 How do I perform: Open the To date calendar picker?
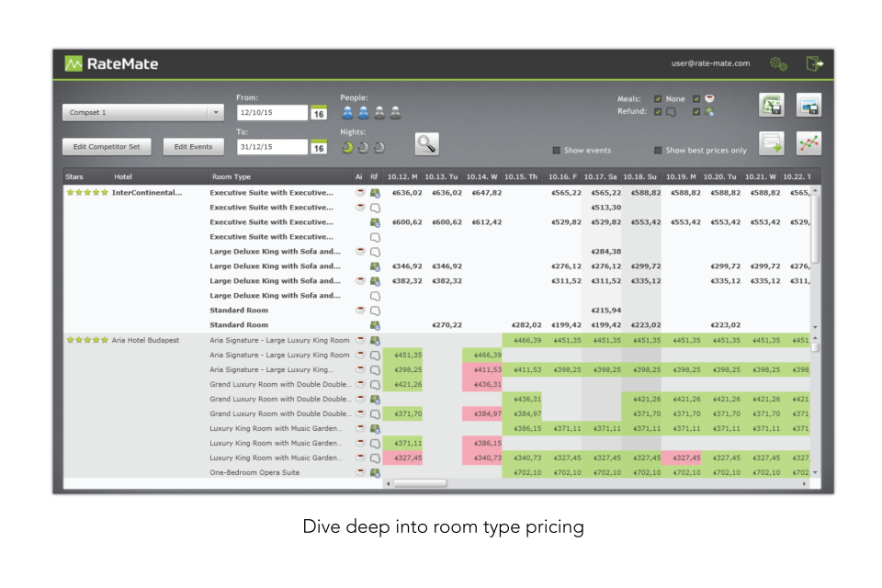[319, 147]
